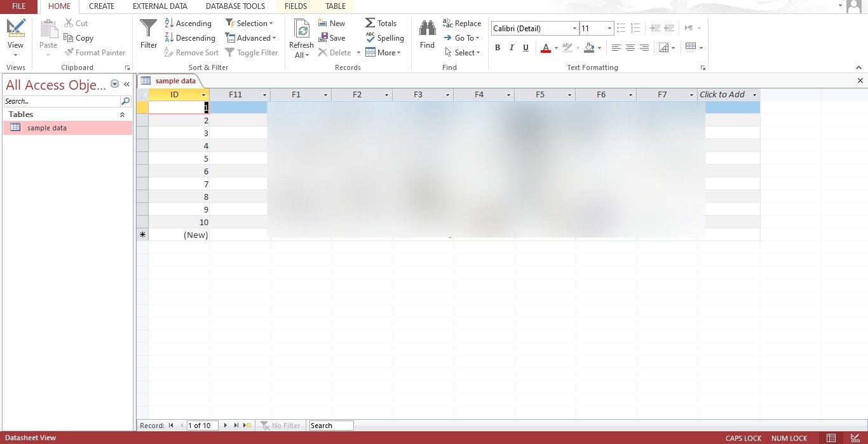Viewport: 868px width, 444px height.
Task: Open Clipboard group dialog launcher
Action: click(127, 67)
